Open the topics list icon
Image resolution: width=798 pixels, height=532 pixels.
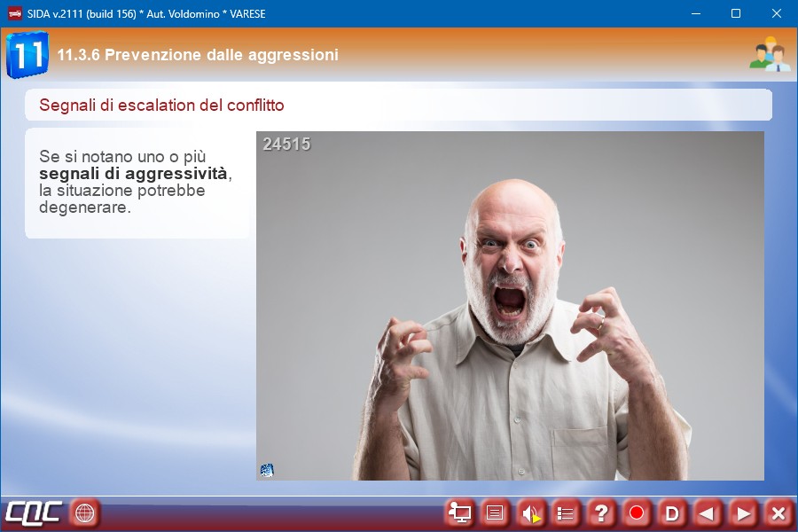click(566, 512)
